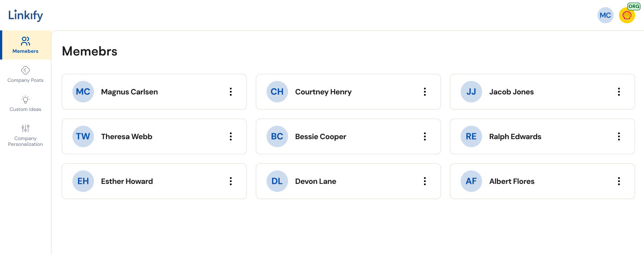Click the Shell organization logo

[627, 16]
